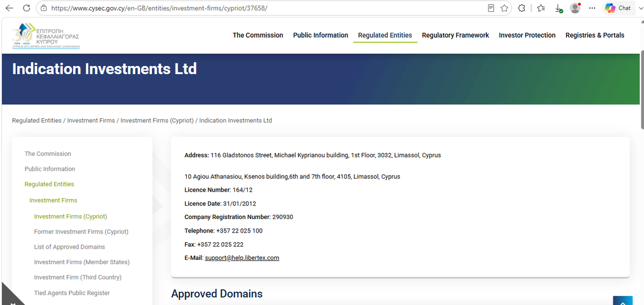Click the scroll-to-top arrow button
This screenshot has height=305, width=644.
click(x=623, y=300)
